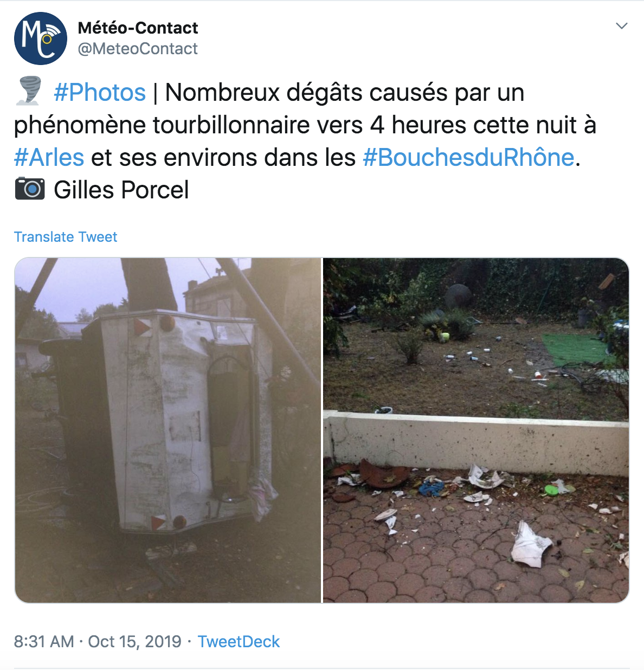Open the Météo-Contact profile avatar
Image resolution: width=644 pixels, height=670 pixels.
[x=41, y=38]
